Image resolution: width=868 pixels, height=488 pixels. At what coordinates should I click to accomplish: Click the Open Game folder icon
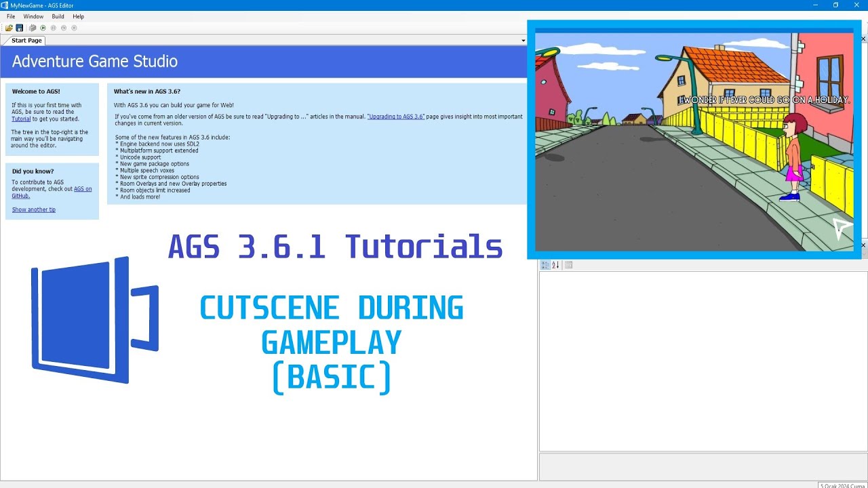pos(9,28)
